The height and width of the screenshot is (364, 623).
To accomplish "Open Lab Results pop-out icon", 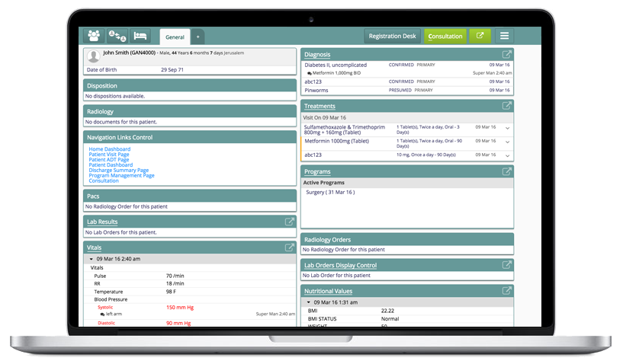I will tap(289, 222).
